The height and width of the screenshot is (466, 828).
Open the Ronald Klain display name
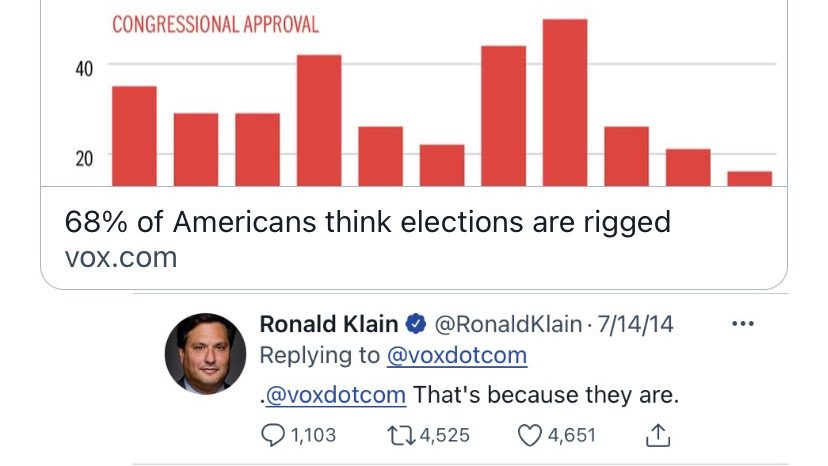(x=329, y=324)
